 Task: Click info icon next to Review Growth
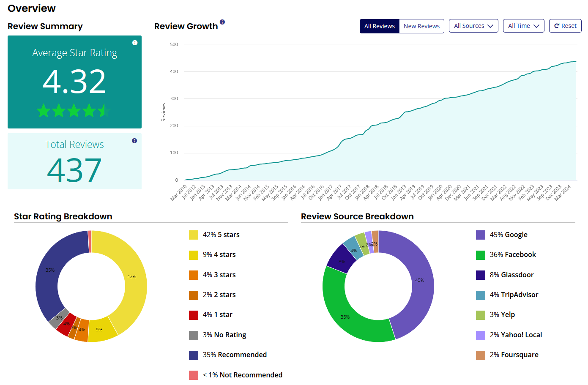pos(222,22)
